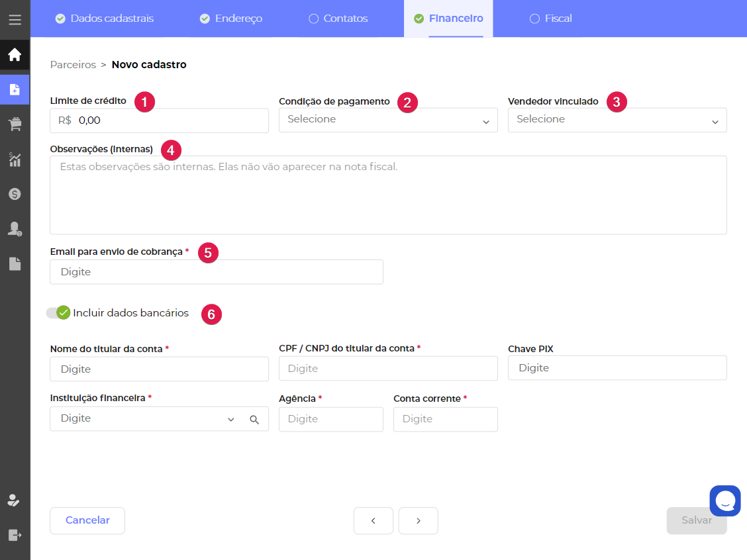Click the Cancelar button
747x560 pixels.
click(87, 520)
